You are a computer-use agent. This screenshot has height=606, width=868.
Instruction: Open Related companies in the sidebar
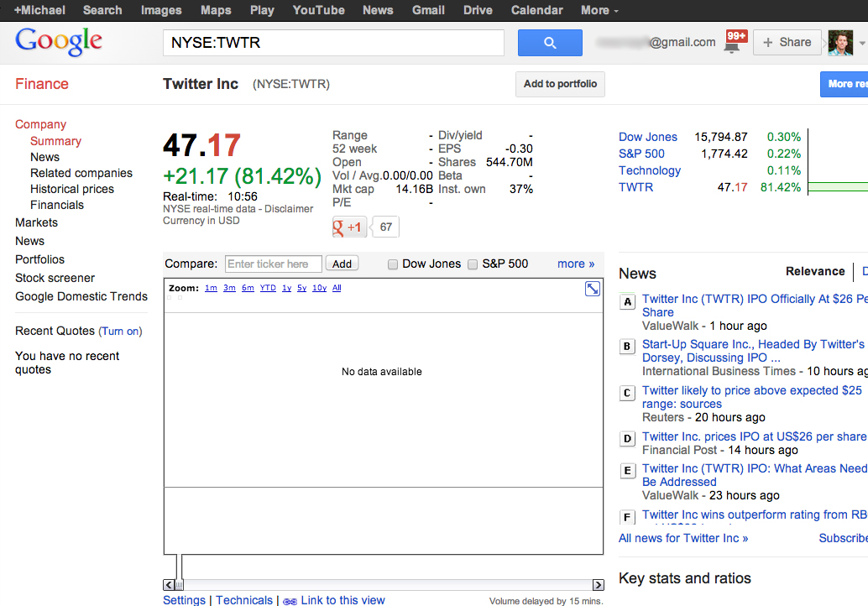click(x=81, y=173)
